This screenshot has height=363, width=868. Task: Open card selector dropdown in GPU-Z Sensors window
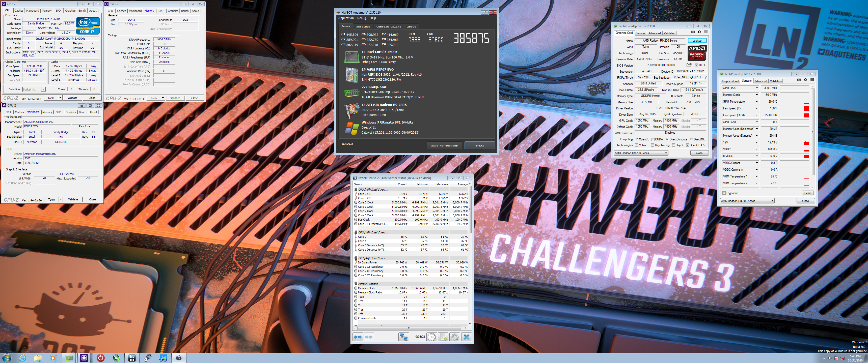pyautogui.click(x=747, y=201)
